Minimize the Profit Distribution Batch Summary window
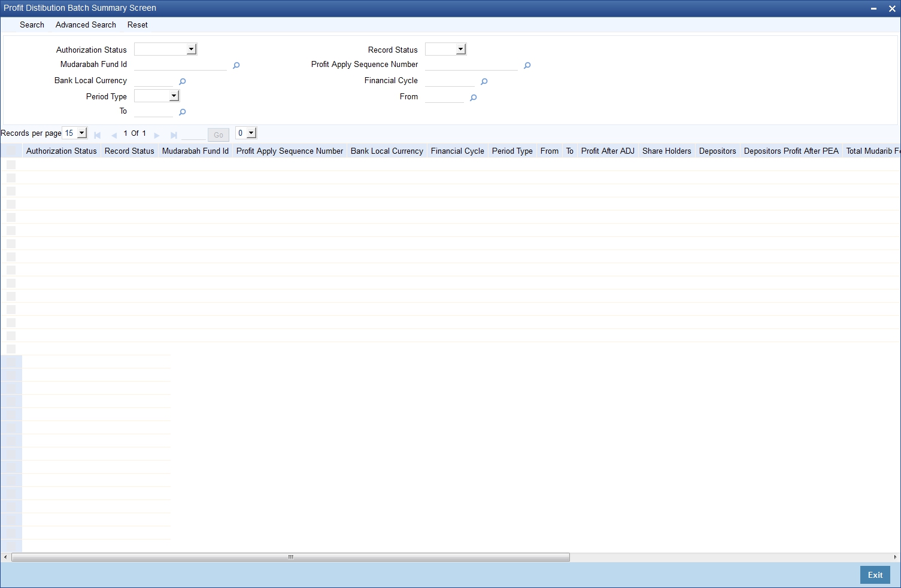Viewport: 901px width, 588px height. (873, 8)
